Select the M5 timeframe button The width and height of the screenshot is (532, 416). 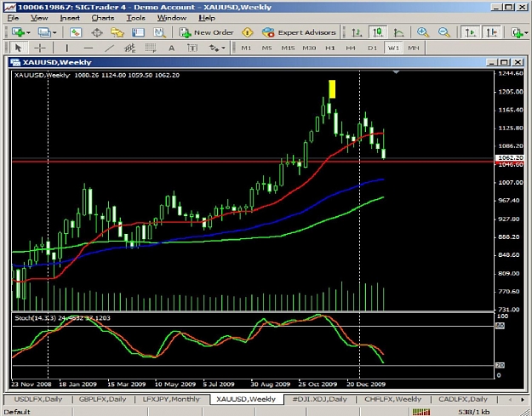[266, 48]
